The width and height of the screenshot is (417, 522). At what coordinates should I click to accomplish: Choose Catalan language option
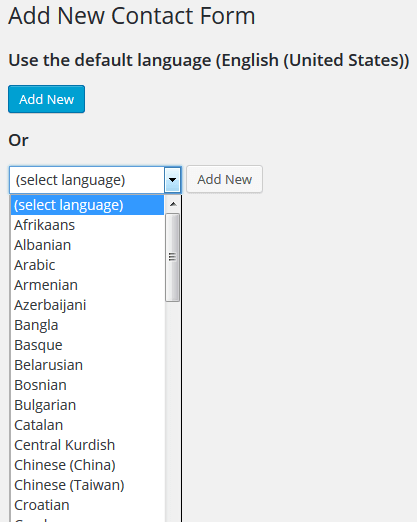tap(88, 425)
